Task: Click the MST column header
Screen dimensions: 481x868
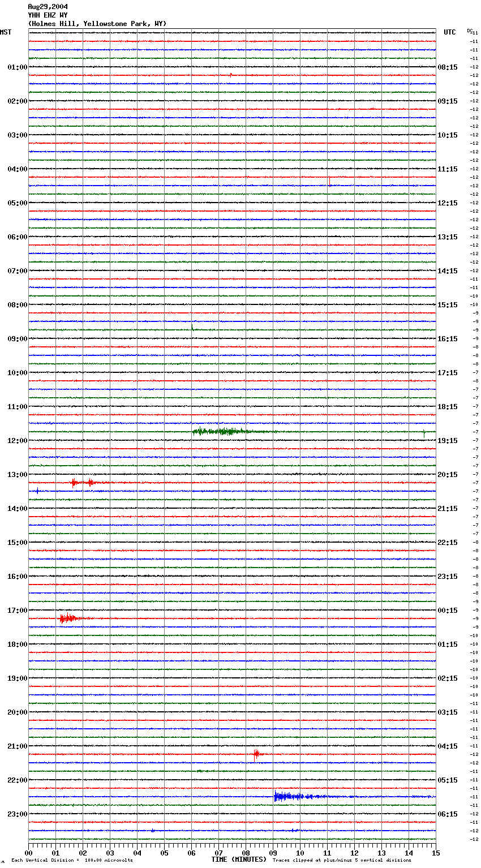Action: 6,32
